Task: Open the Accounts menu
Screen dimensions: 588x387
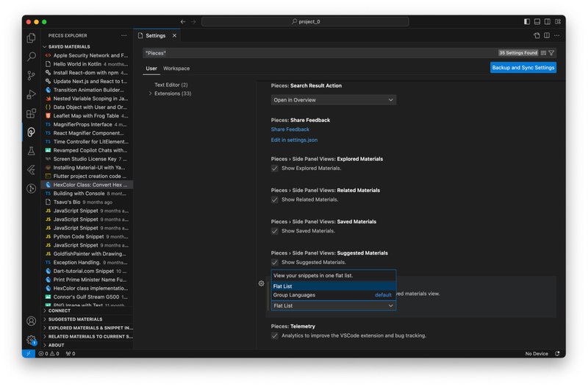Action: click(31, 321)
